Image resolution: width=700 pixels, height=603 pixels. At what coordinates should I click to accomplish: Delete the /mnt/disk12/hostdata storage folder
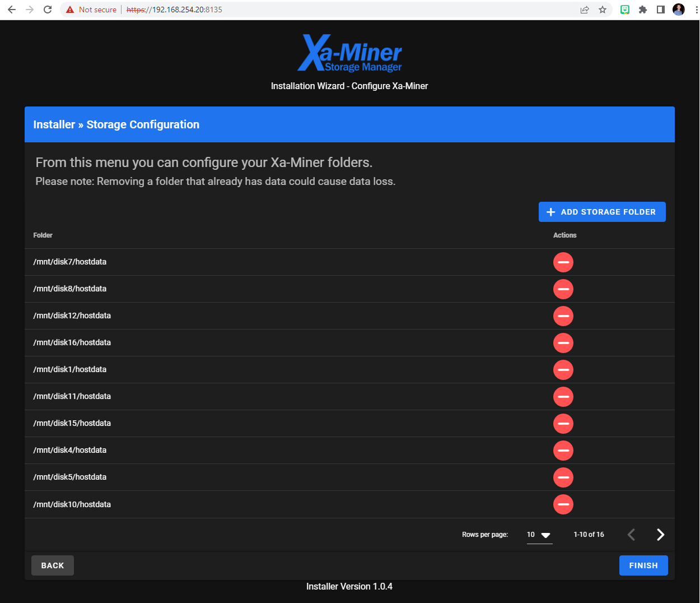pyautogui.click(x=563, y=316)
